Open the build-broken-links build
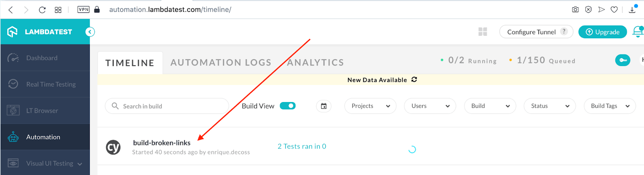 point(162,143)
